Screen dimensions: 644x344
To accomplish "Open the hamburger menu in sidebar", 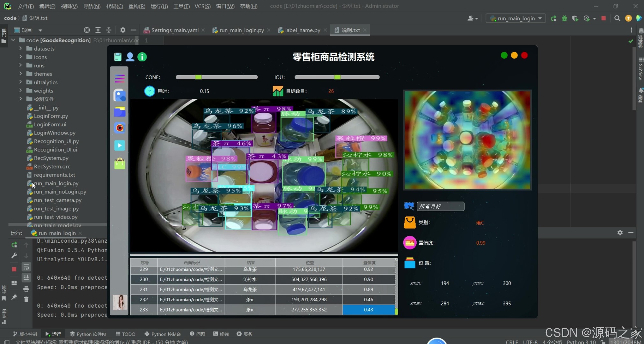I will [x=120, y=78].
